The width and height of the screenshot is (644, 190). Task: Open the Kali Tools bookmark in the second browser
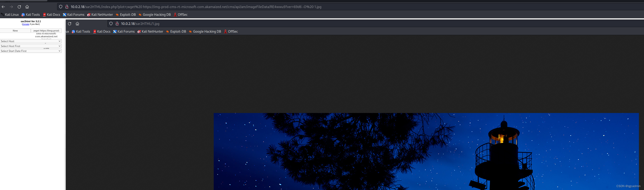(81, 31)
